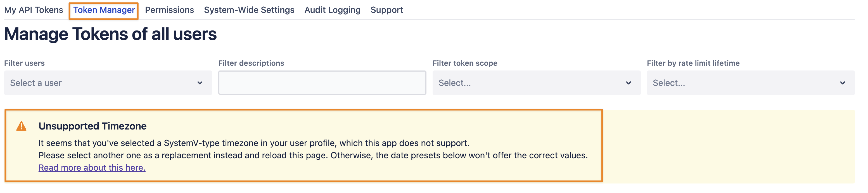Click the chevron in the rate limit lifetime dropdown
The height and width of the screenshot is (193, 868).
pos(842,83)
